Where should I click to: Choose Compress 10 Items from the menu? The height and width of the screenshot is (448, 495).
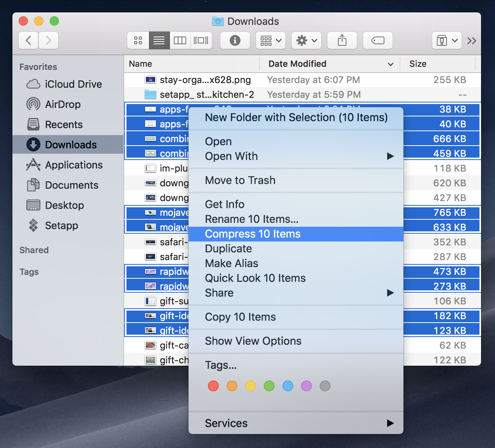point(253,234)
